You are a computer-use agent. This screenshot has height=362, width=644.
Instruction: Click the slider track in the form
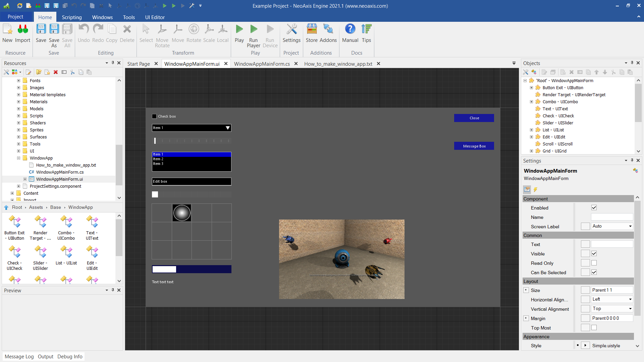[192, 141]
